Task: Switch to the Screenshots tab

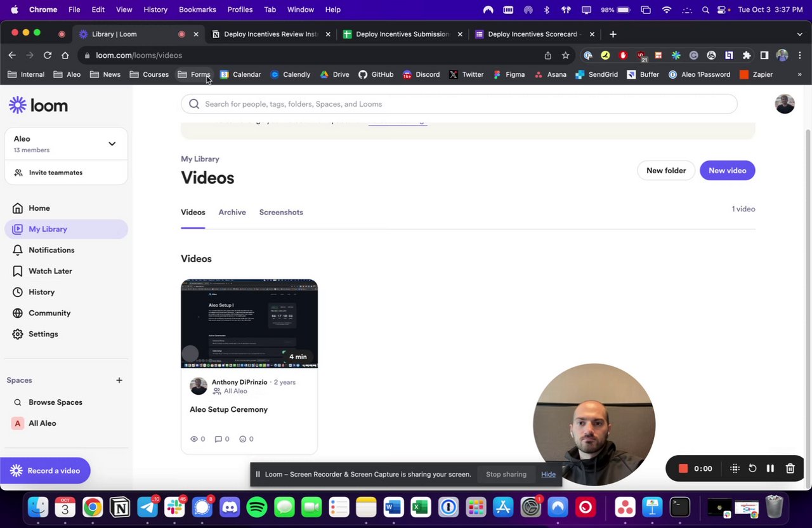Action: click(281, 212)
